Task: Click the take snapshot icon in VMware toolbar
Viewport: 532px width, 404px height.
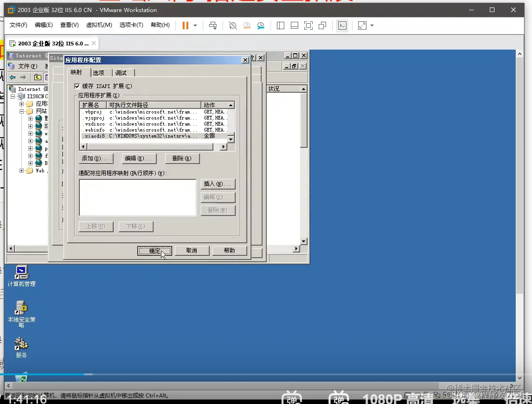Action: pyautogui.click(x=232, y=25)
